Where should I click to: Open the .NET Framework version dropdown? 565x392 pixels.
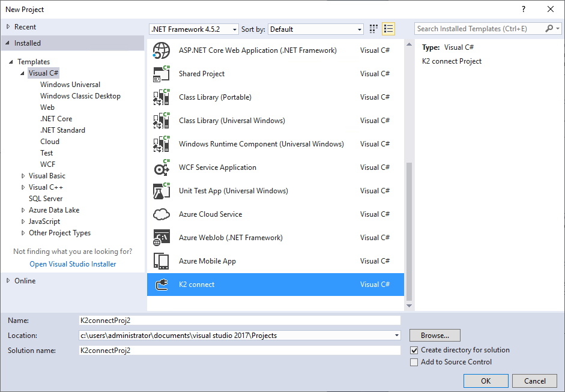tap(194, 29)
